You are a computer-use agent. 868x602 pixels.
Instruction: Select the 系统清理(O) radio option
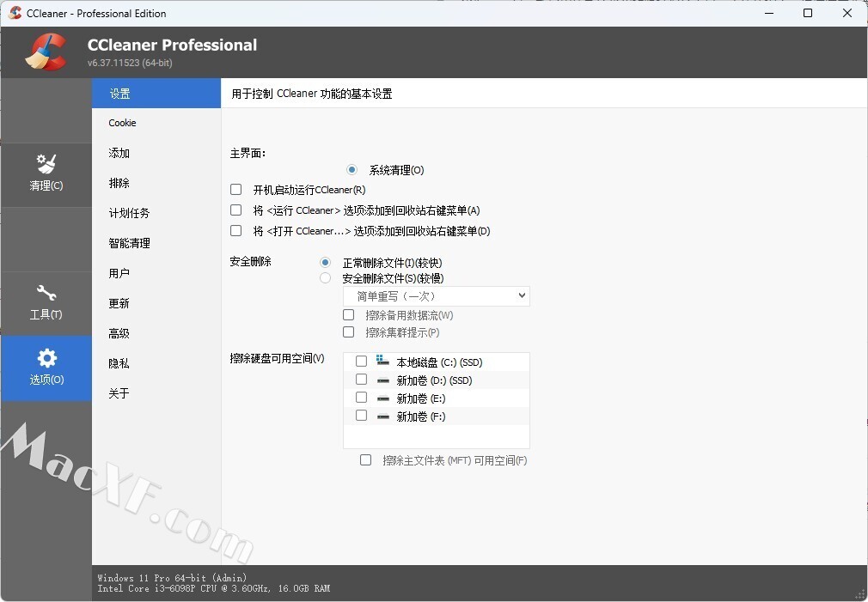tap(351, 170)
